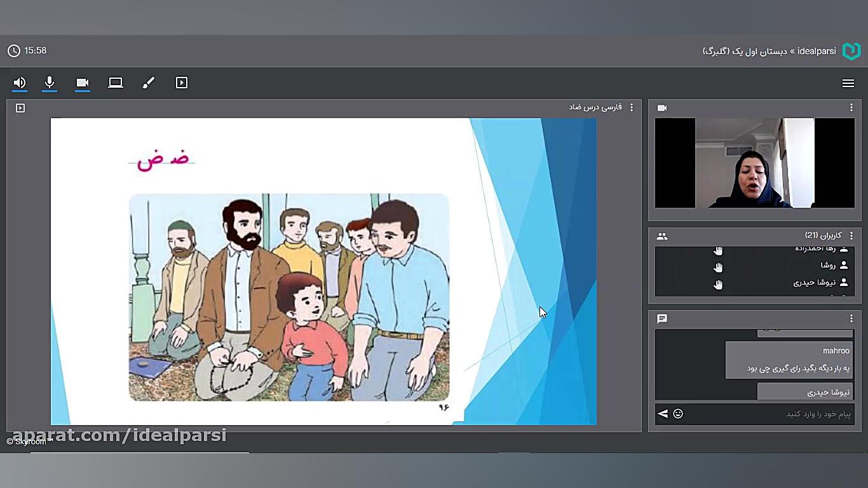Image resolution: width=868 pixels, height=488 pixels.
Task: Click the media player icon in toolbar
Action: [x=182, y=83]
